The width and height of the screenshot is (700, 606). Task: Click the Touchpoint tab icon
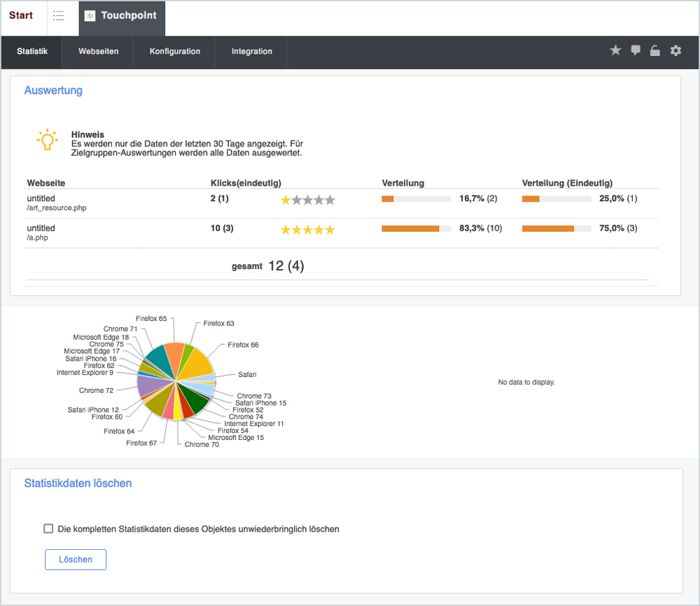pos(90,15)
